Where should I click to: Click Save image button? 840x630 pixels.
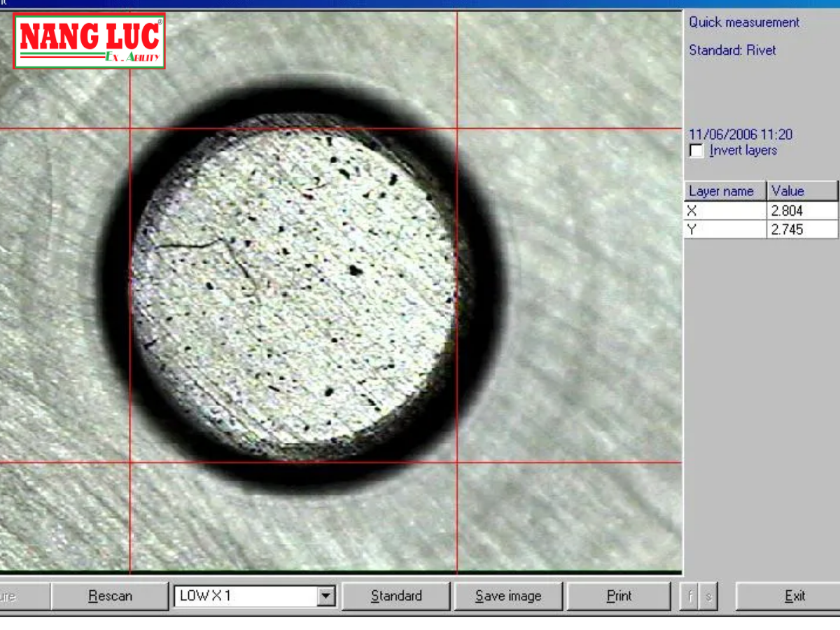[508, 596]
